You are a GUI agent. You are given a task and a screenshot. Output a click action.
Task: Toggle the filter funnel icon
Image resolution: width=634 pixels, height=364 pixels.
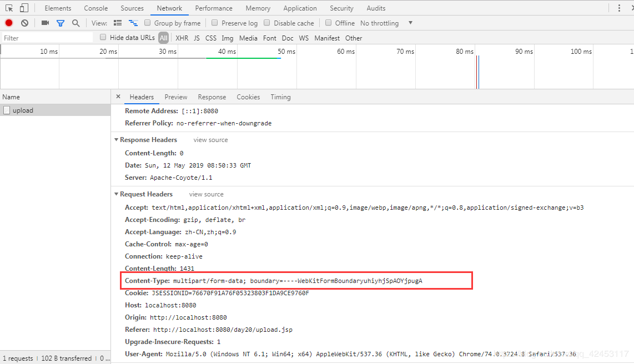tap(61, 23)
